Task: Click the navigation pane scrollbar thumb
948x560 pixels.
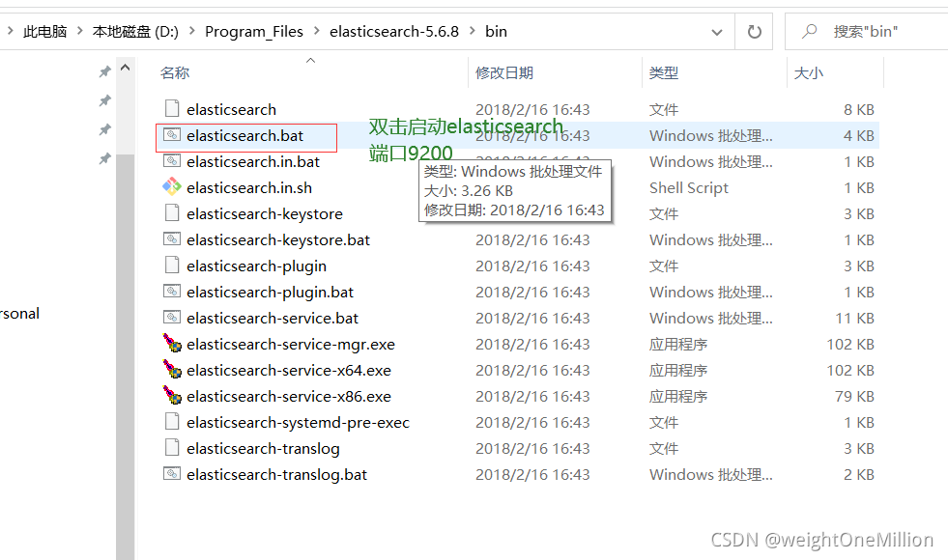Action: [126, 356]
